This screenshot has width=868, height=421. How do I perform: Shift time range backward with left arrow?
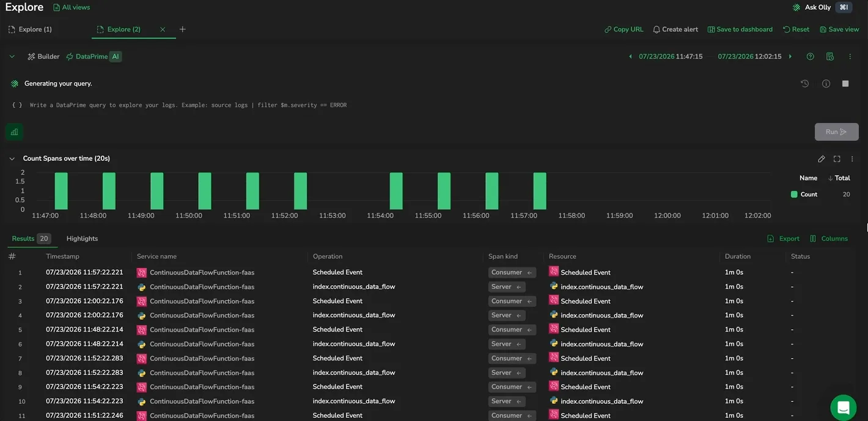click(x=630, y=56)
